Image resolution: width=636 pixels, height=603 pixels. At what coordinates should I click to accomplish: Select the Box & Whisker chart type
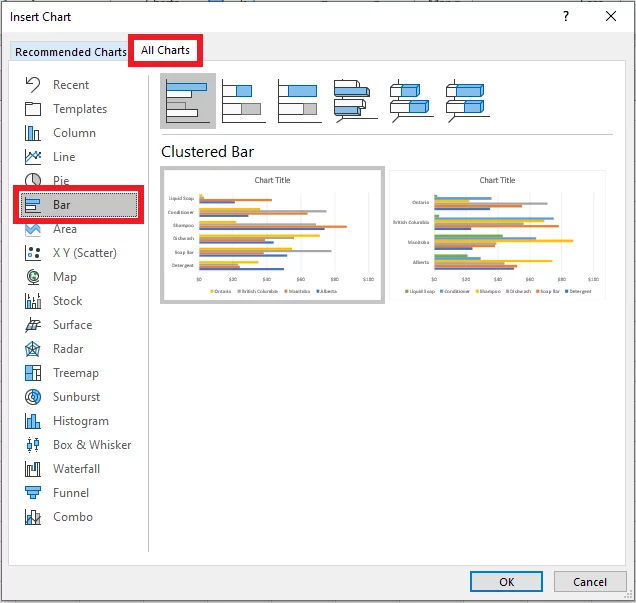click(x=91, y=445)
